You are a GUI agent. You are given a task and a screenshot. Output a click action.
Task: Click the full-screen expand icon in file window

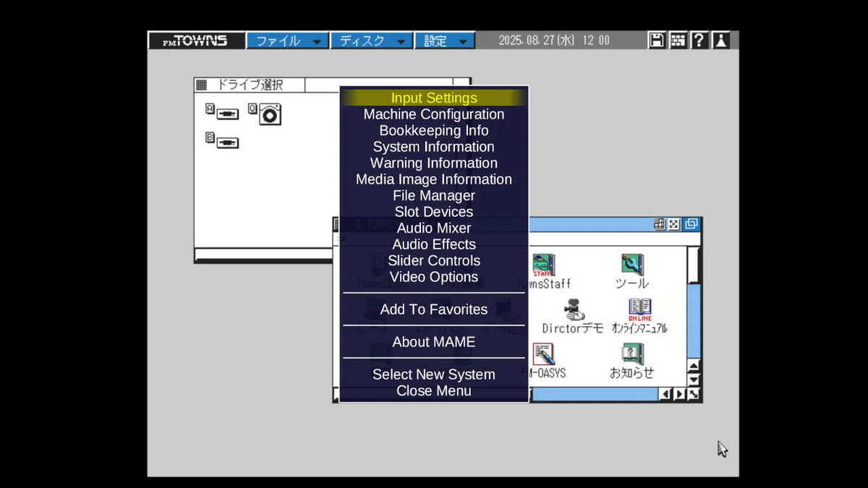[x=674, y=224]
